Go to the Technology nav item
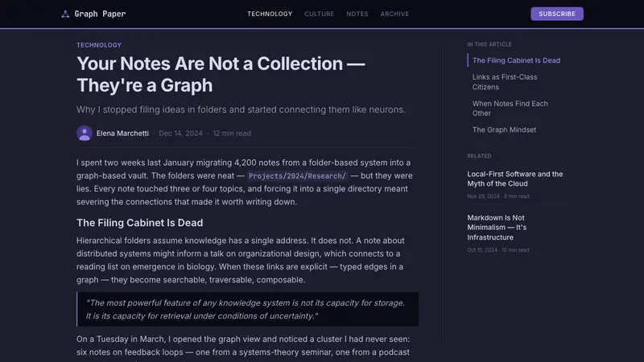This screenshot has width=644, height=362. point(270,14)
